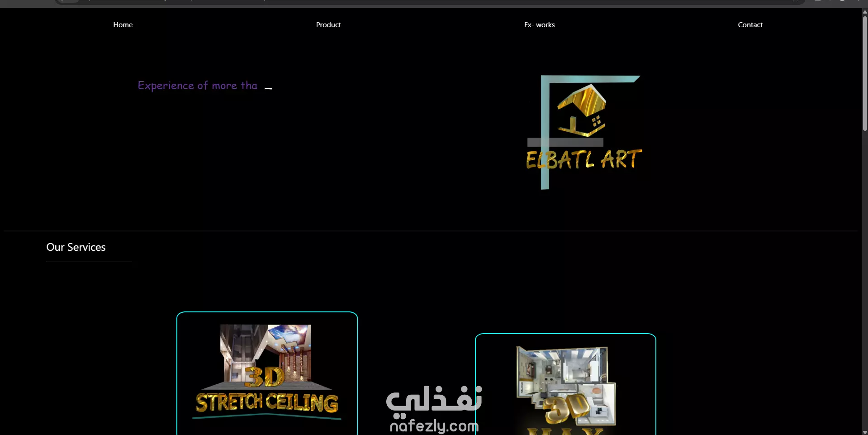
Task: Click the Elbatl Art logo image
Action: coord(584,132)
